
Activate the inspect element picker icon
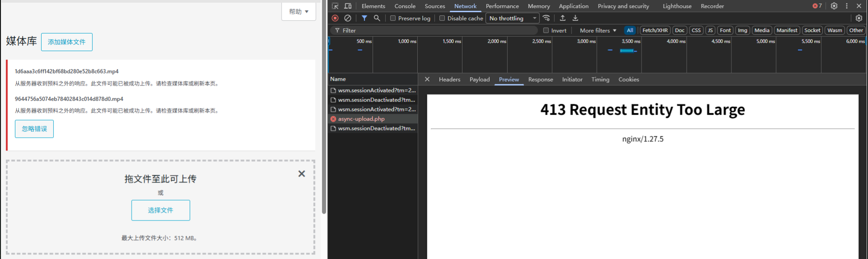tap(335, 6)
